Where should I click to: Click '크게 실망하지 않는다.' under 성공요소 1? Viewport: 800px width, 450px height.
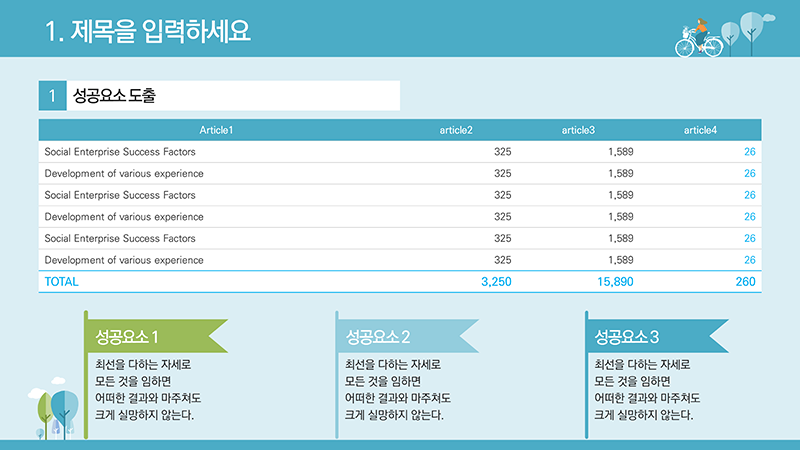click(144, 415)
